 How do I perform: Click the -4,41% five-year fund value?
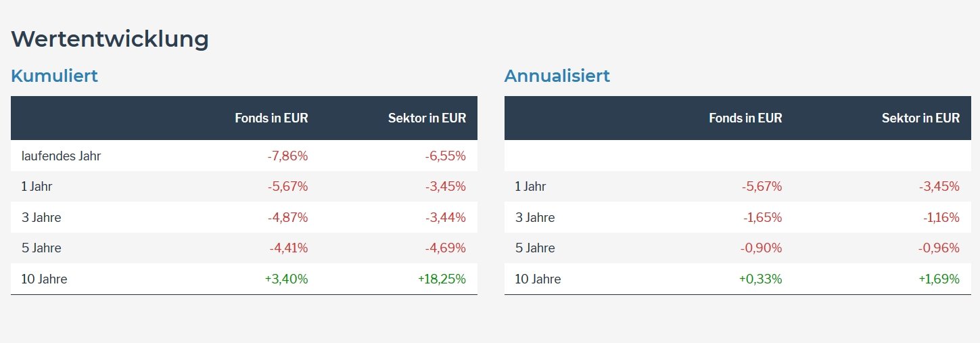(288, 248)
